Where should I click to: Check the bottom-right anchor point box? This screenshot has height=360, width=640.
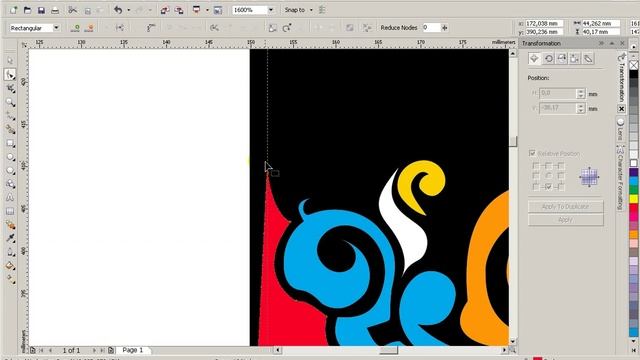coord(561,187)
